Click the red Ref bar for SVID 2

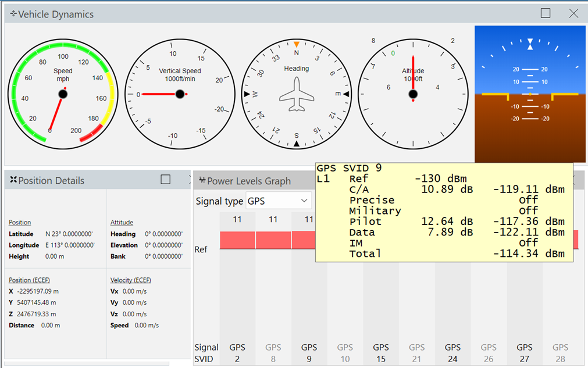[237, 240]
